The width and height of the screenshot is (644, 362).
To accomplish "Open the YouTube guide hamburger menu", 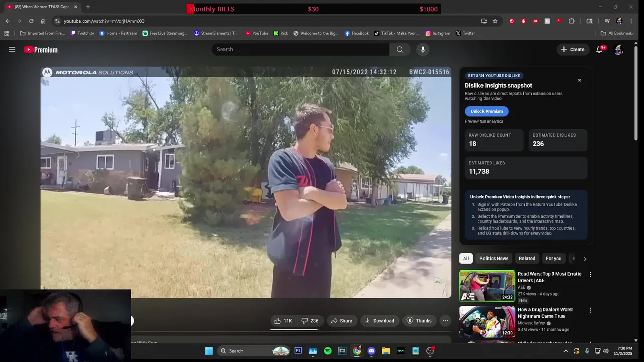I will (12, 49).
